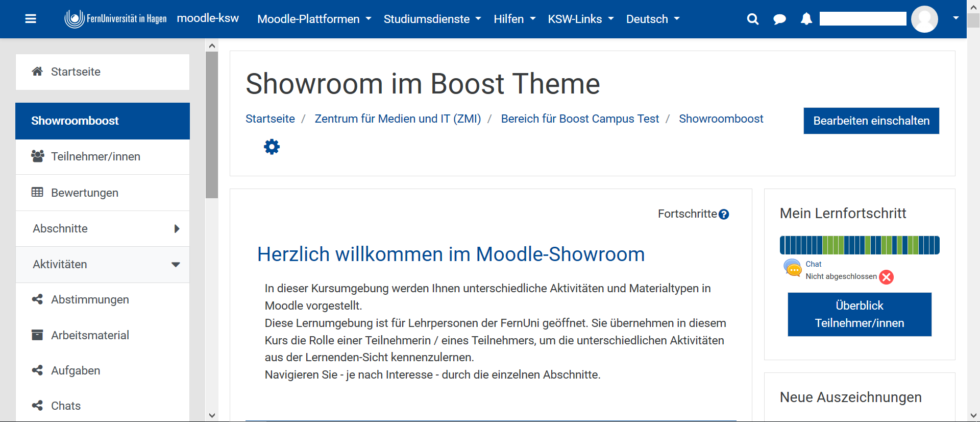Open the course settings gear menu
Viewport: 980px width, 422px height.
(x=272, y=147)
